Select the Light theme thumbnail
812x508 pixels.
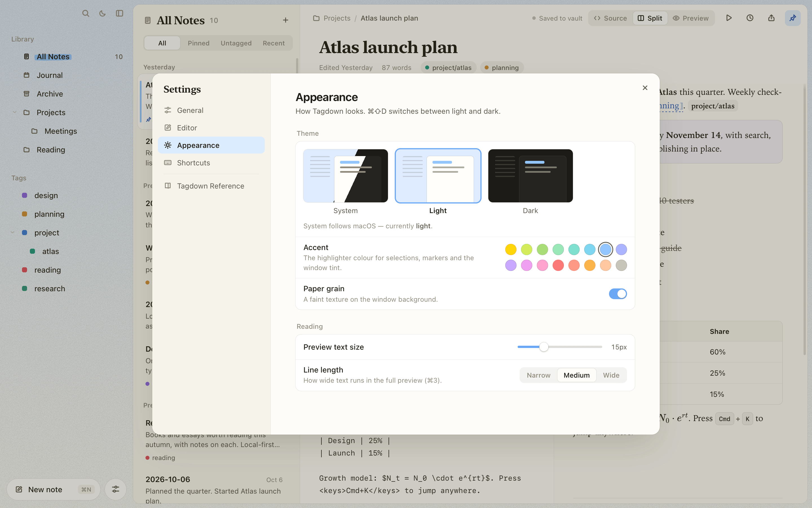tap(438, 176)
